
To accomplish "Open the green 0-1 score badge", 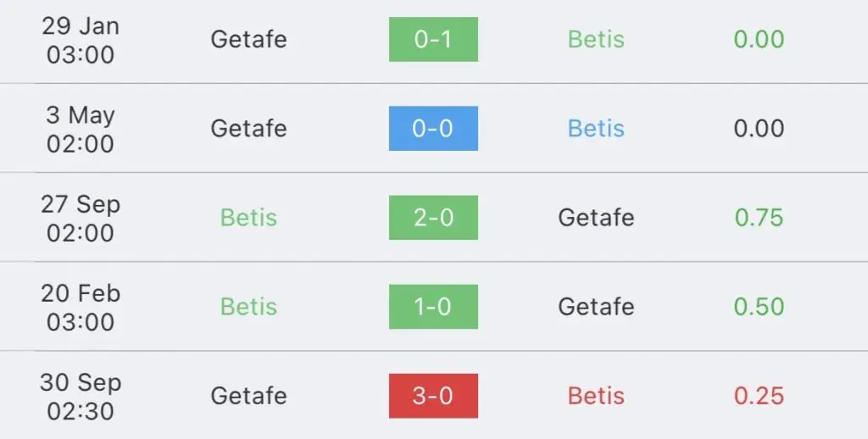I will (433, 39).
